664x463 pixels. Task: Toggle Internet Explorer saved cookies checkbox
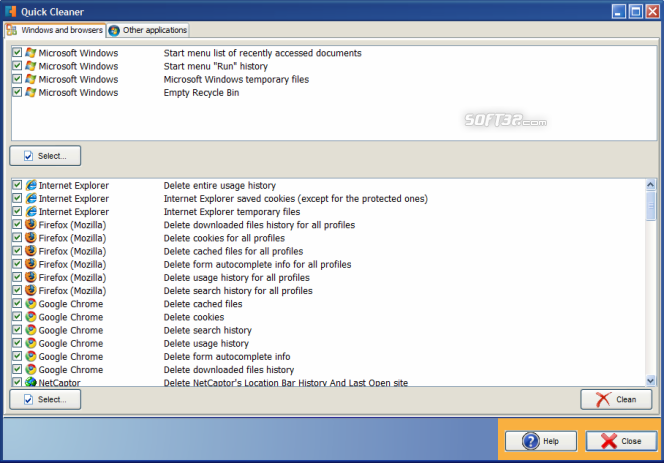(17, 198)
